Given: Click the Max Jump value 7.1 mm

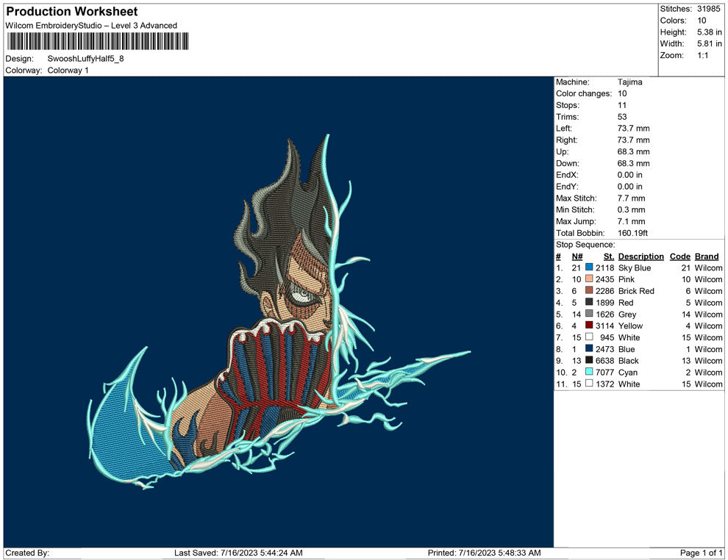Looking at the screenshot, I should (631, 221).
